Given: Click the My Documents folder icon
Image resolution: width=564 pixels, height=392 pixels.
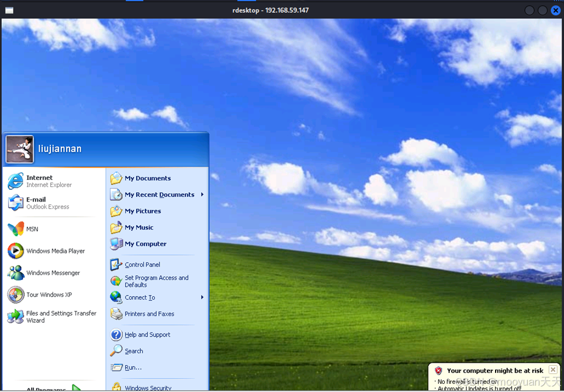Looking at the screenshot, I should (116, 178).
